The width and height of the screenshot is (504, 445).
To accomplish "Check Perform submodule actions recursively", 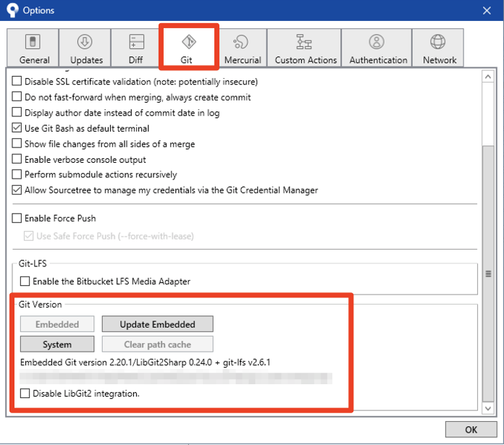I will (17, 174).
